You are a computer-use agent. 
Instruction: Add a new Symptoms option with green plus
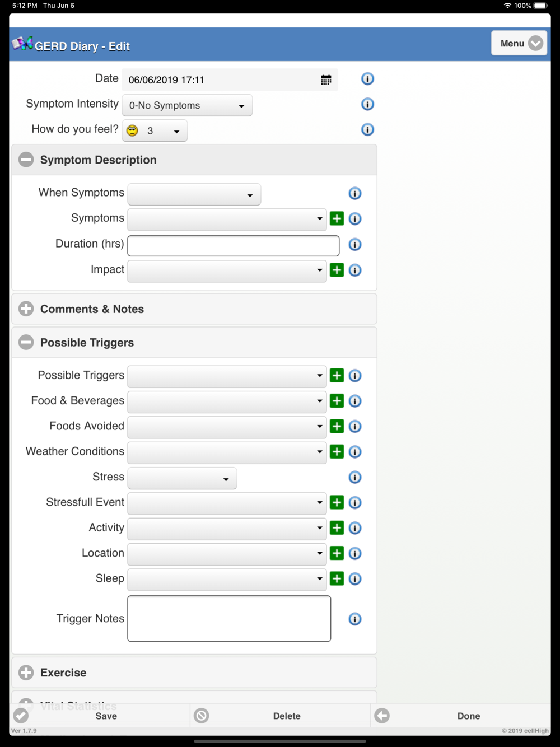(337, 218)
